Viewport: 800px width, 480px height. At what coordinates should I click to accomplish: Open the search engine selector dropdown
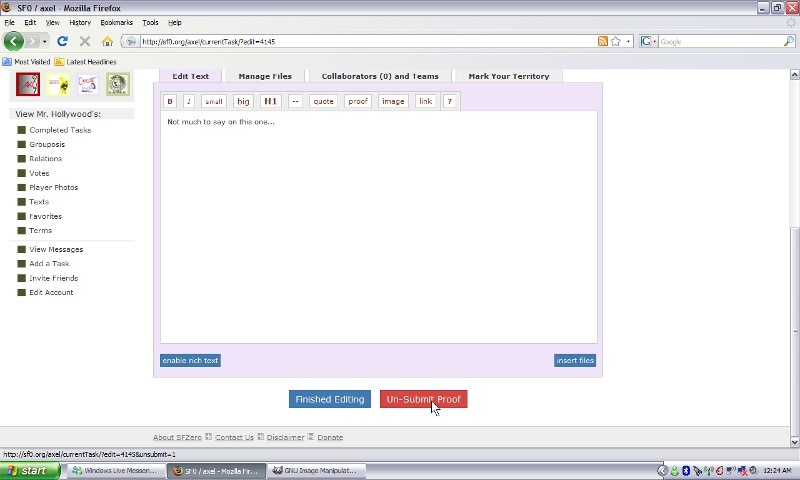point(648,41)
